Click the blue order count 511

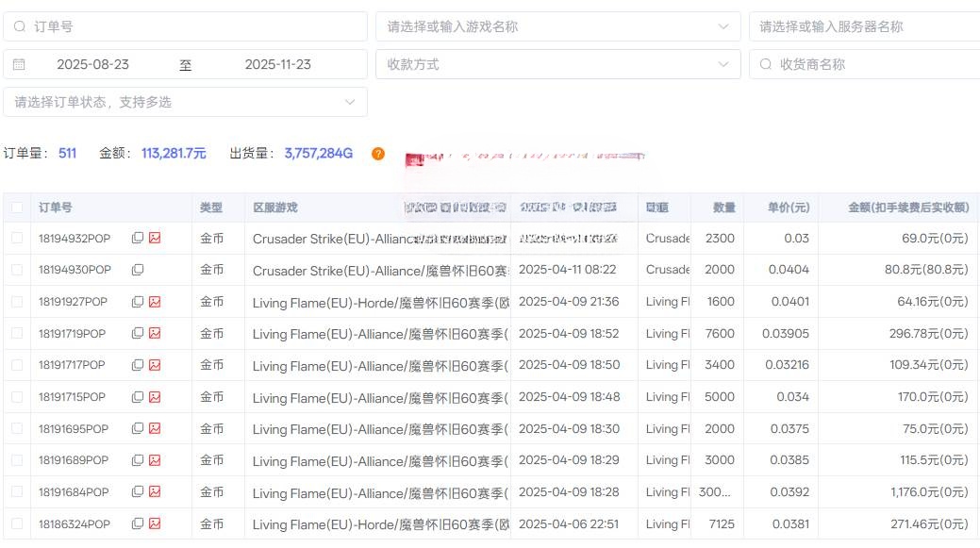click(66, 154)
